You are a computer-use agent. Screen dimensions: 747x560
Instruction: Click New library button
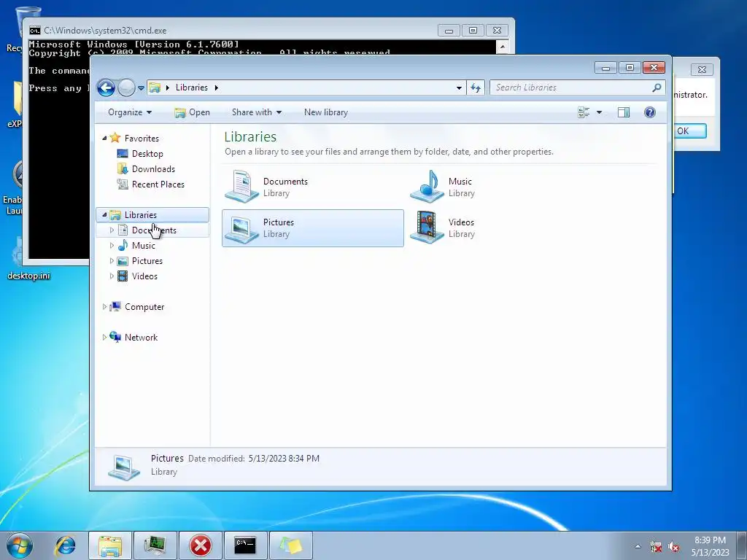pyautogui.click(x=326, y=112)
